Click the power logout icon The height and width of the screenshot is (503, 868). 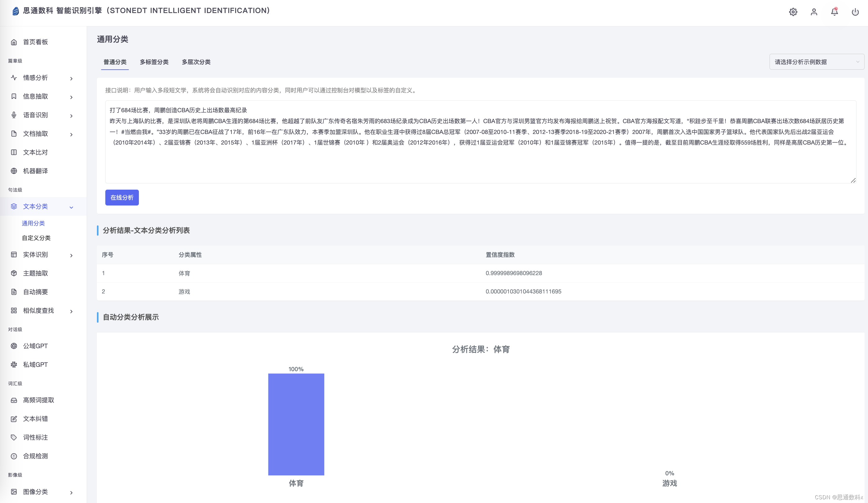pos(855,12)
